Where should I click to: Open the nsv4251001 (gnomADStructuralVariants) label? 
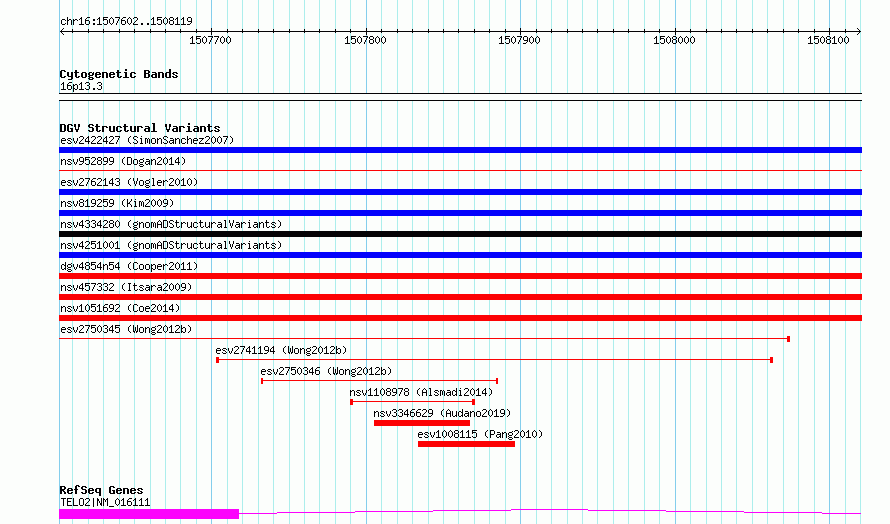(171, 245)
